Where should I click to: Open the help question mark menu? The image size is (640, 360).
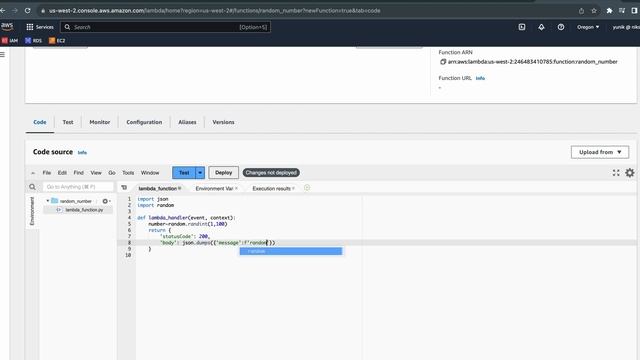[x=561, y=27]
